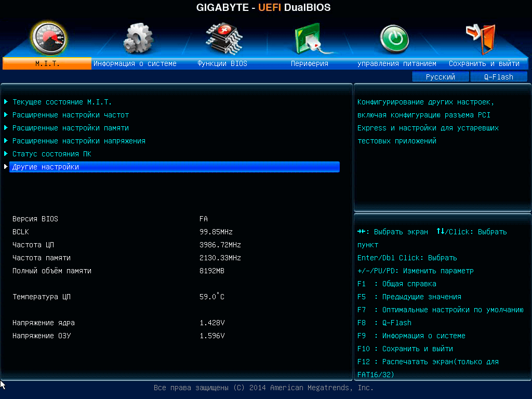Go to the Сохранить и выйти tab
The image size is (532, 399).
coord(484,63)
